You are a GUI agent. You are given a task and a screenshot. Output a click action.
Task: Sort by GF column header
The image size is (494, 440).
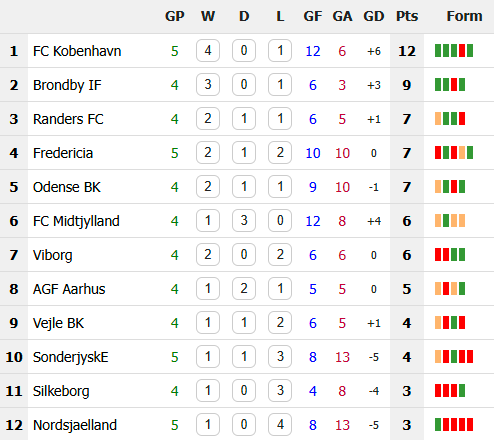pyautogui.click(x=313, y=16)
